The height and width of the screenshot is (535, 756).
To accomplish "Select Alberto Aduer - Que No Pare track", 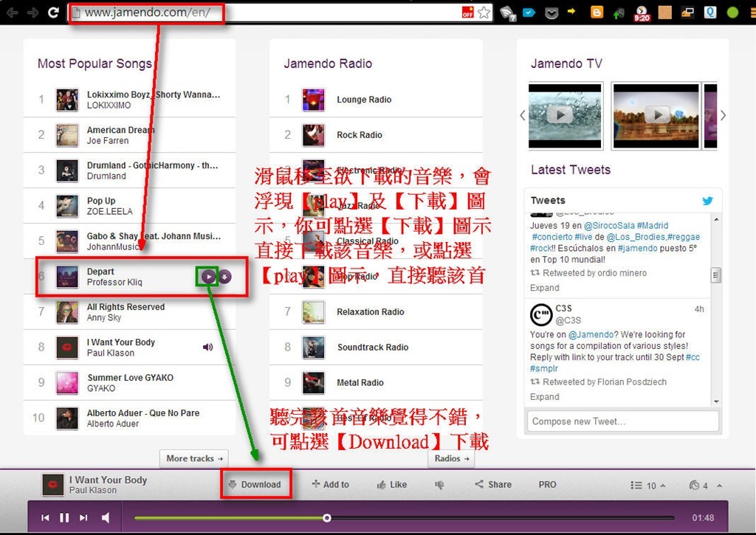I will coord(129,418).
